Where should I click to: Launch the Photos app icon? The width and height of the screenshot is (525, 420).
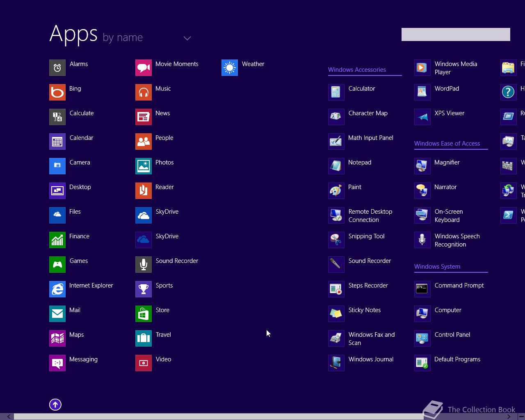click(x=144, y=166)
